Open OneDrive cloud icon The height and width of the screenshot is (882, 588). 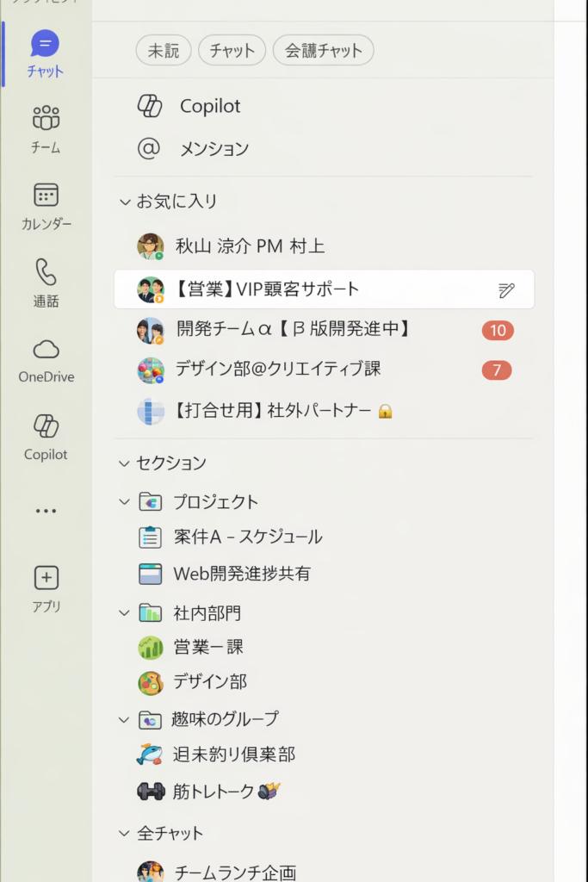pyautogui.click(x=46, y=349)
